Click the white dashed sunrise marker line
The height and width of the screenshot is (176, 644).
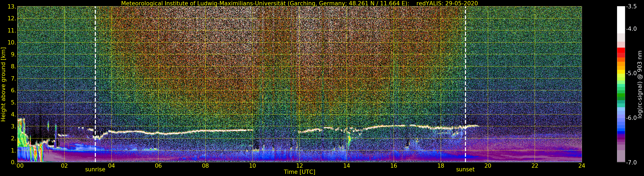[x=95, y=84]
